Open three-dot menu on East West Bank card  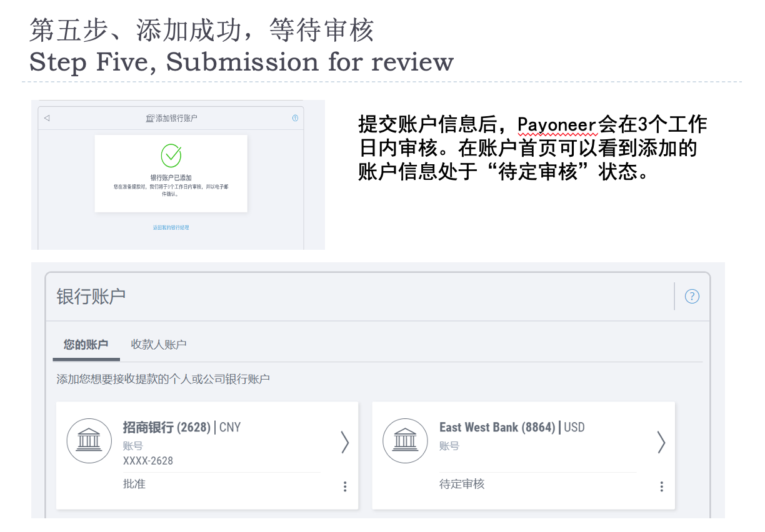661,486
